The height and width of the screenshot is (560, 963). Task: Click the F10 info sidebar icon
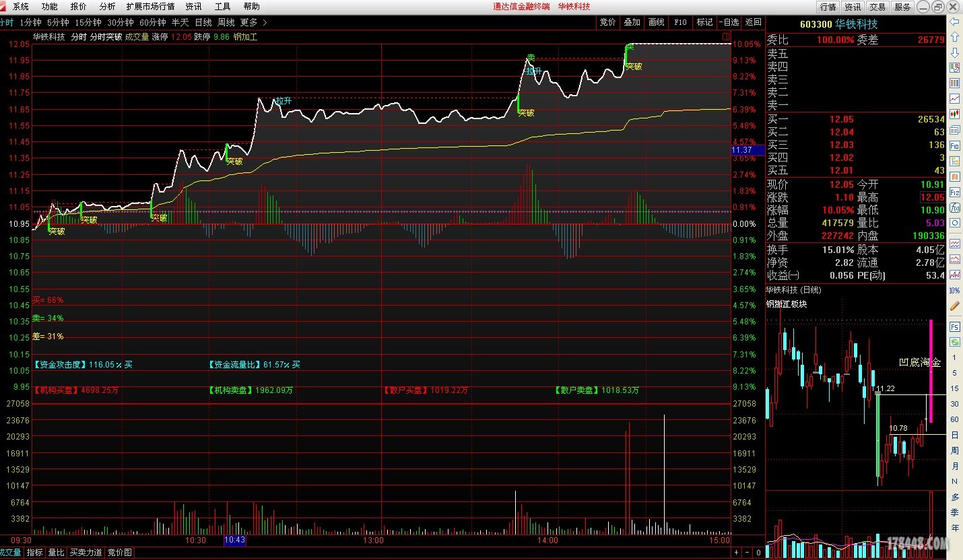(954, 145)
